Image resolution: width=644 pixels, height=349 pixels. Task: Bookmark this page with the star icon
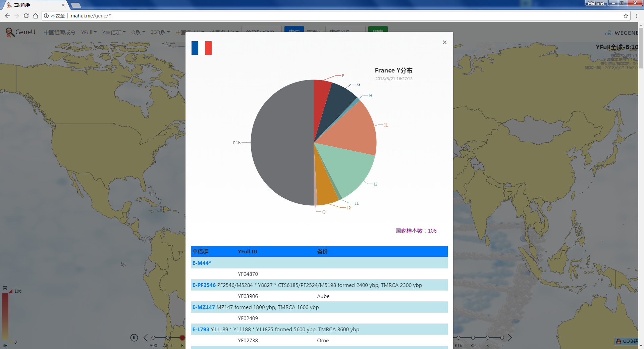626,16
